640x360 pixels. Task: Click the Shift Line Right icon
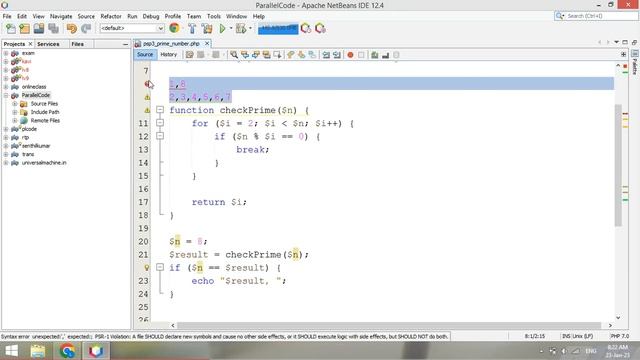(337, 55)
